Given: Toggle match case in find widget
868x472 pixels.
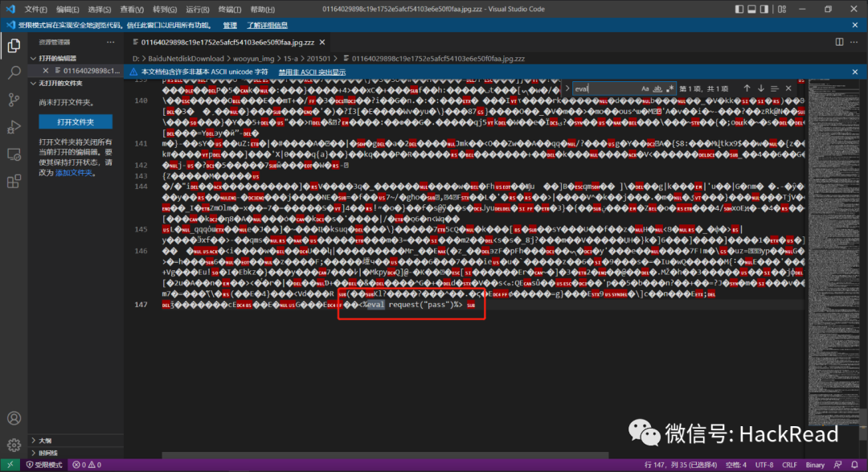Looking at the screenshot, I should [x=645, y=88].
